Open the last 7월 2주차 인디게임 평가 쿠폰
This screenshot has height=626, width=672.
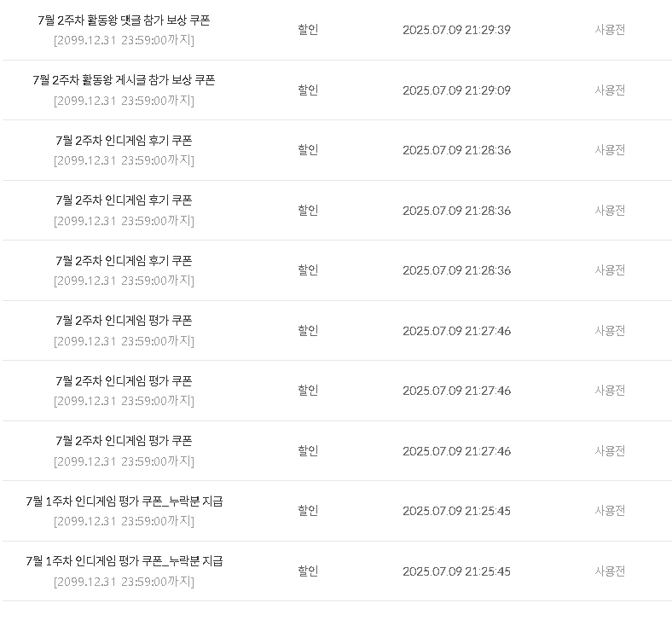[x=124, y=441]
